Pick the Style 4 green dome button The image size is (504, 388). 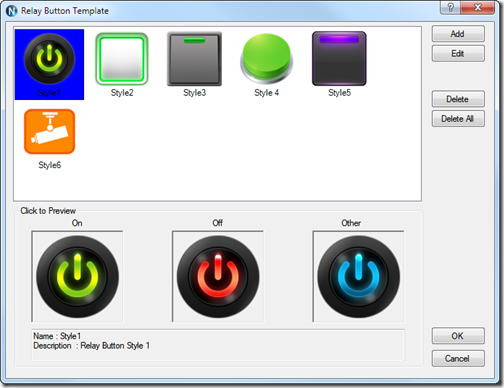click(266, 59)
